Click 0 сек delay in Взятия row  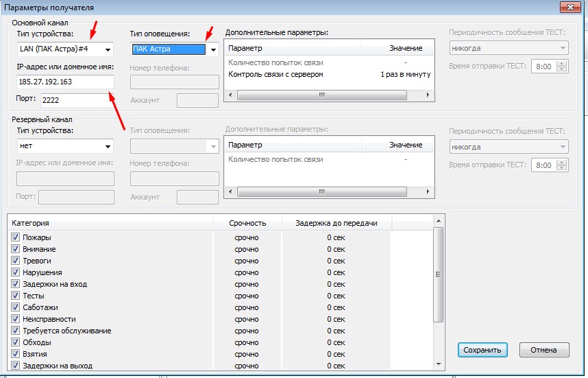(336, 354)
